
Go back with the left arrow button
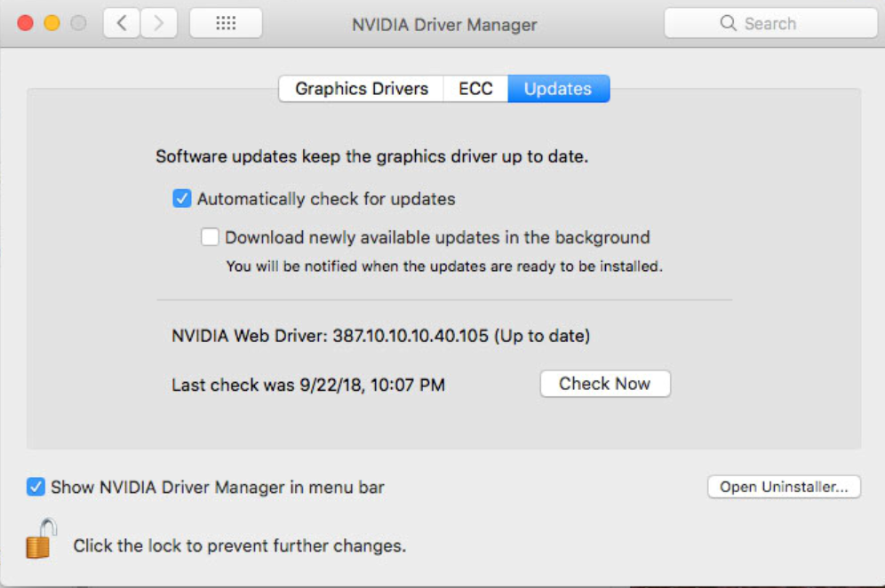click(122, 23)
